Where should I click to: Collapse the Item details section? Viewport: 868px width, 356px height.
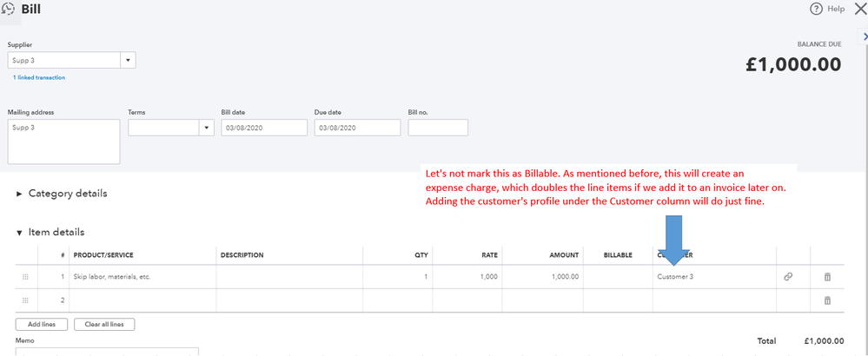tap(20, 233)
